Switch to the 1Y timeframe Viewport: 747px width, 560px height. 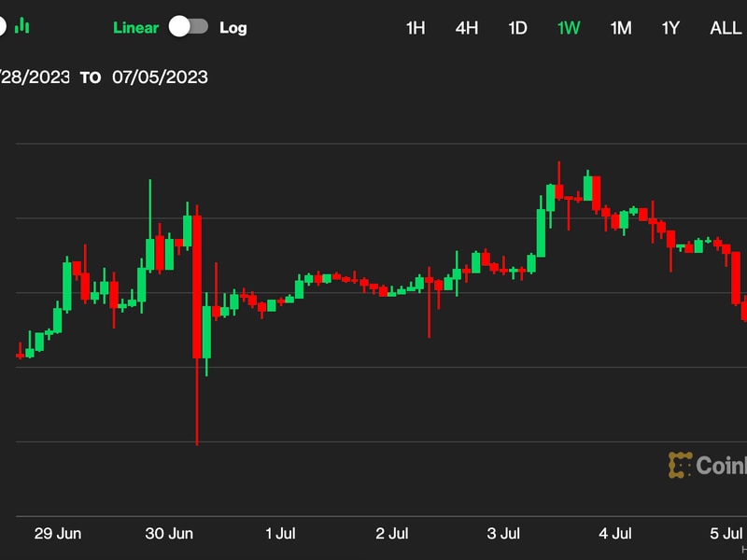670,28
